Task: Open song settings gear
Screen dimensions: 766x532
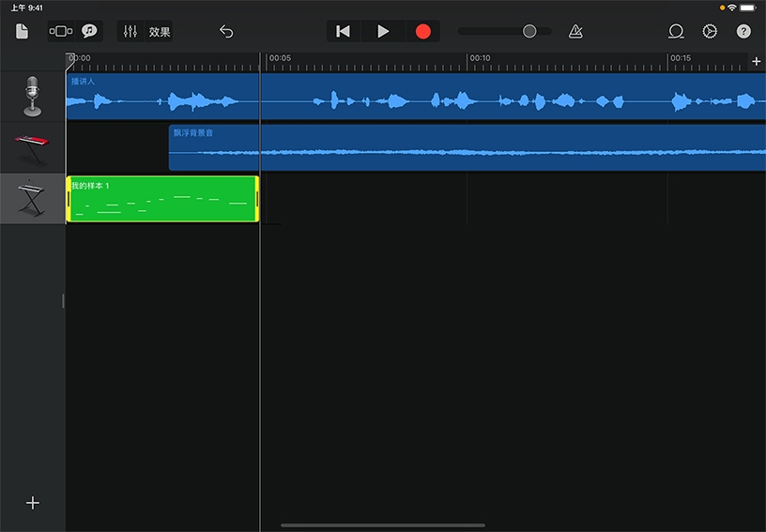Action: [x=710, y=32]
